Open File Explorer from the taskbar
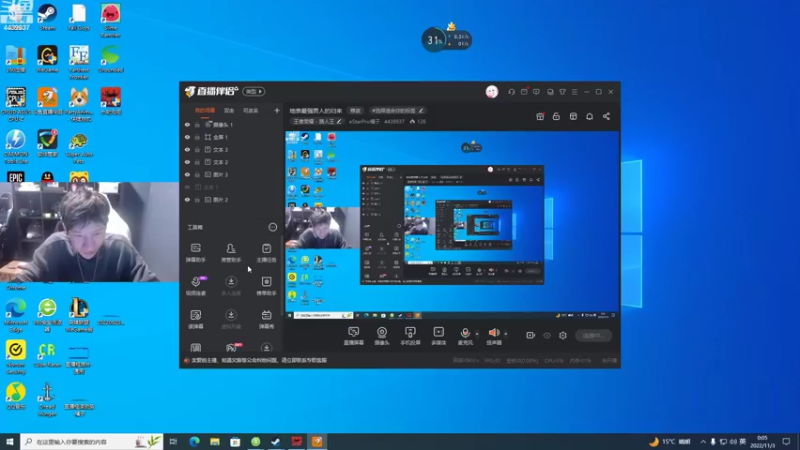The image size is (800, 450). point(214,441)
